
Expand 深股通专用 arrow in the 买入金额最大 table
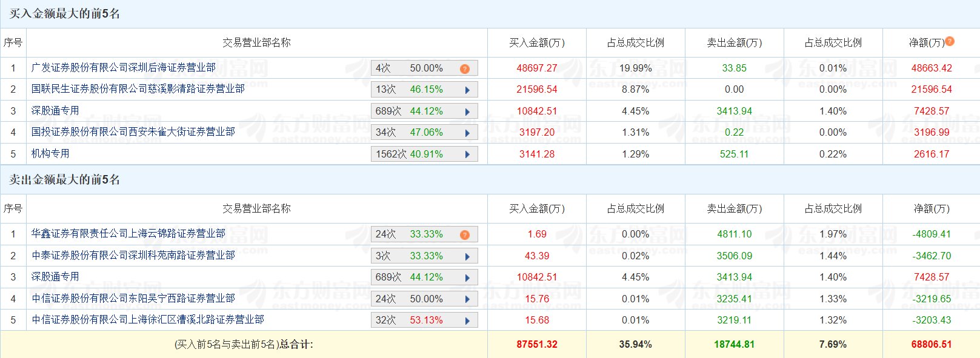pyautogui.click(x=467, y=112)
